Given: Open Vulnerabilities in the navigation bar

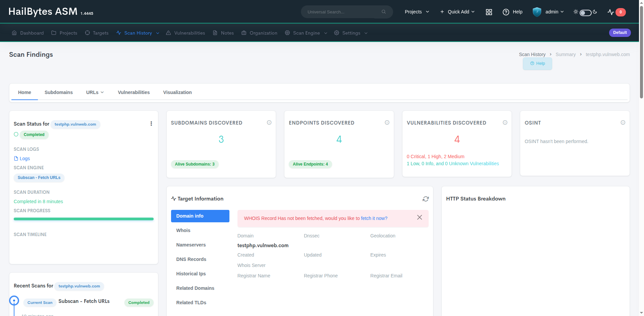Looking at the screenshot, I should pos(185,33).
